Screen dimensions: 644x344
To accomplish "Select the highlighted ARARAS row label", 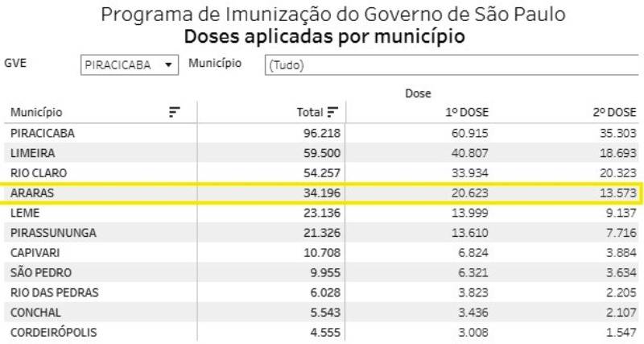I will (32, 193).
